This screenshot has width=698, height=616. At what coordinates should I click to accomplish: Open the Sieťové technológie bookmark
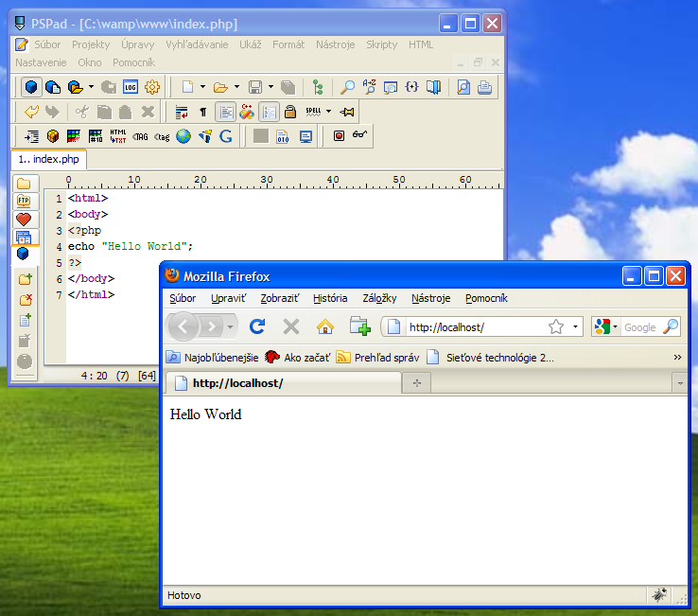point(491,358)
